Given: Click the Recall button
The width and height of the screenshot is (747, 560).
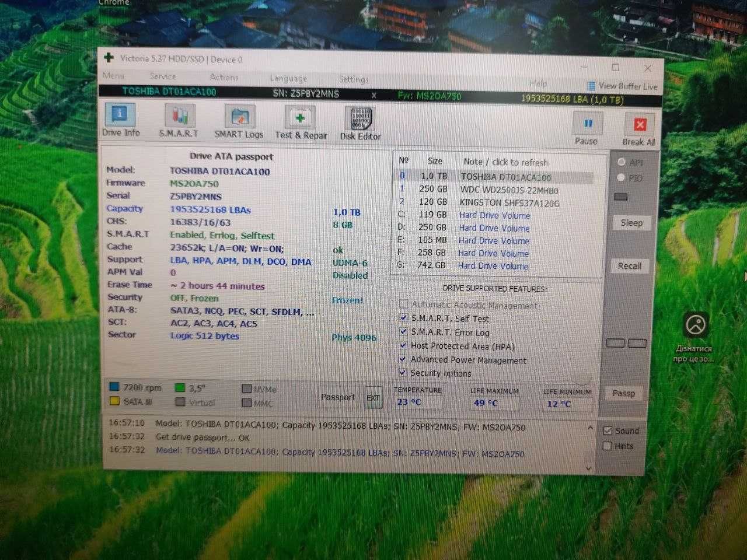Looking at the screenshot, I should click(630, 266).
